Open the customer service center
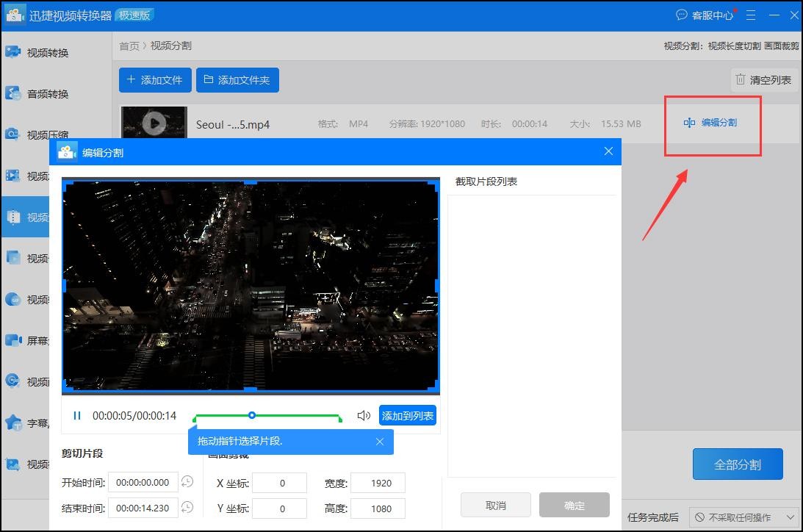Screen dimensions: 803x532 (705, 15)
